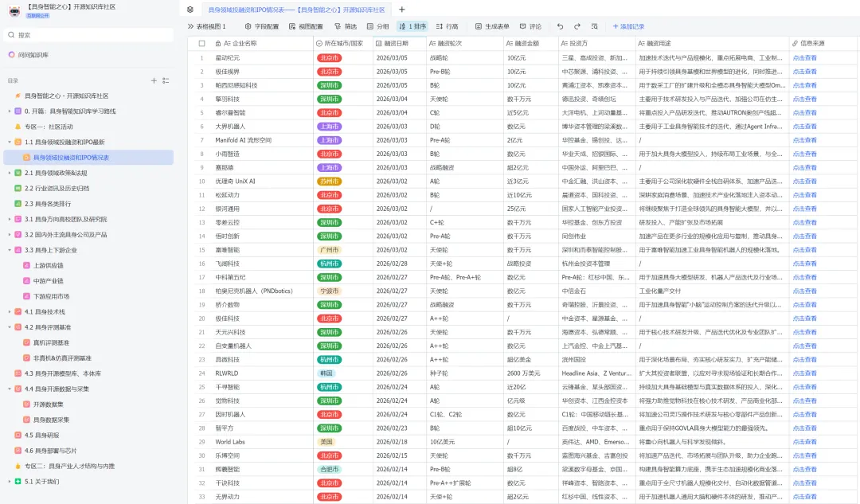The height and width of the screenshot is (504, 860).
Task: Collapse the 4.4 具身开源数据与采集 node
Action: (x=10, y=389)
